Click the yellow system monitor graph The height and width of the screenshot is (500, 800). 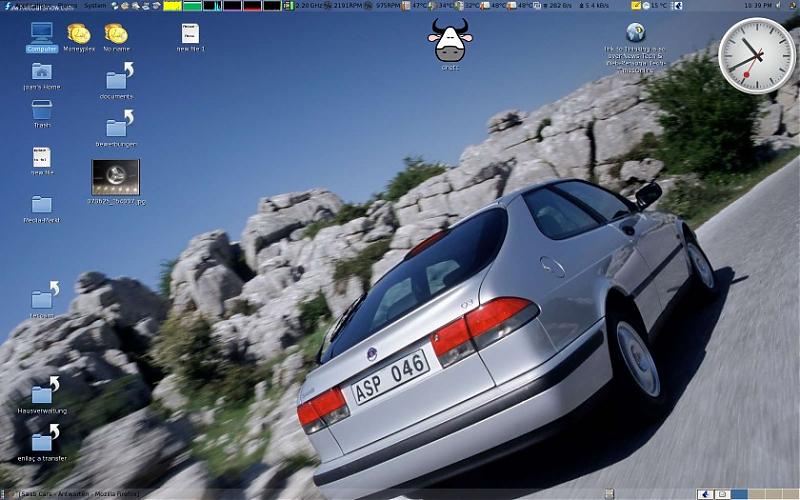click(172, 6)
